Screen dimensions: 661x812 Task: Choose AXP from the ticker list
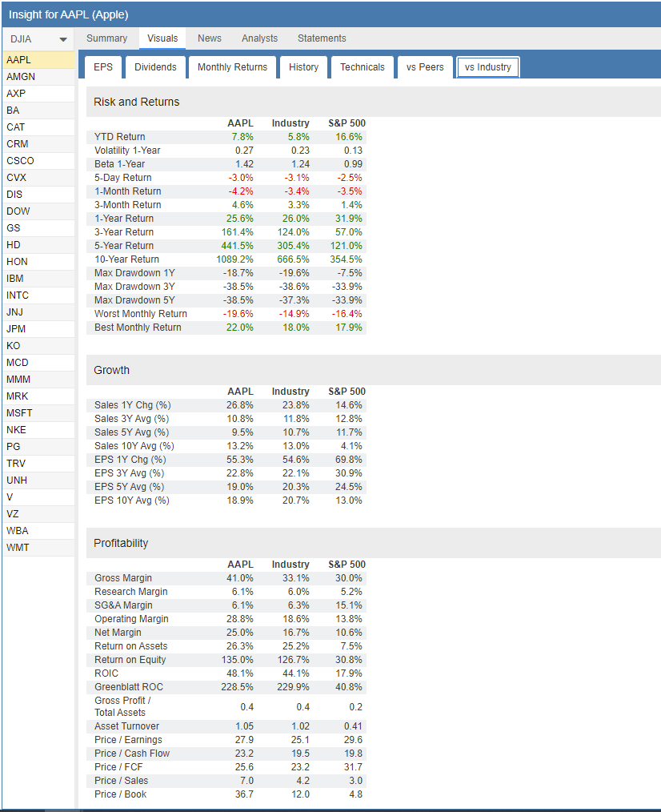(38, 94)
